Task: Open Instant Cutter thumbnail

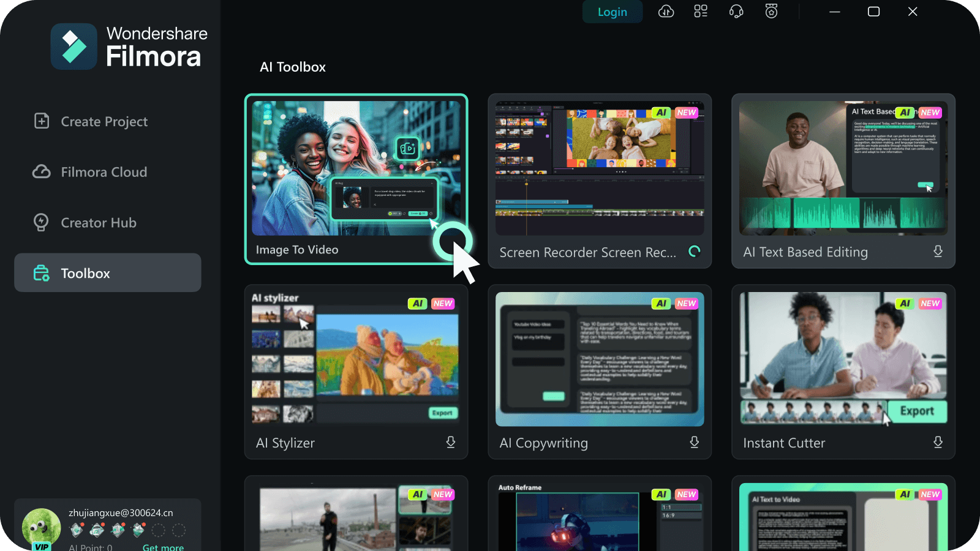Action: (x=843, y=359)
